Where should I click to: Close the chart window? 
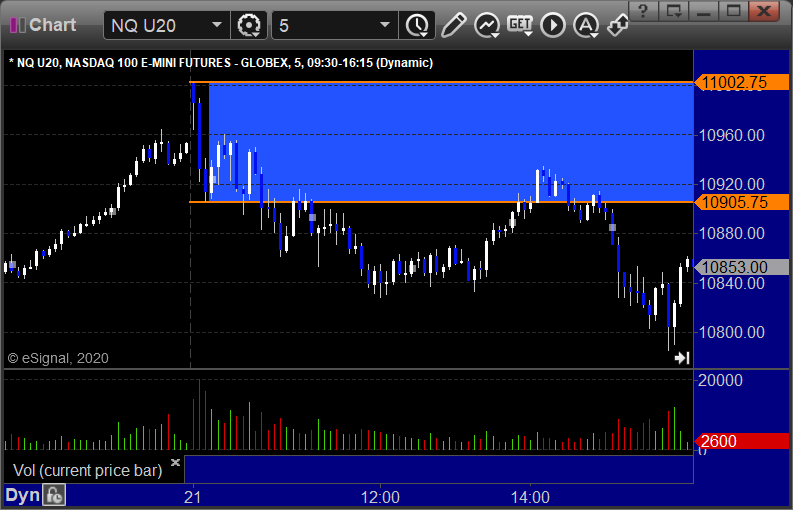(x=764, y=11)
